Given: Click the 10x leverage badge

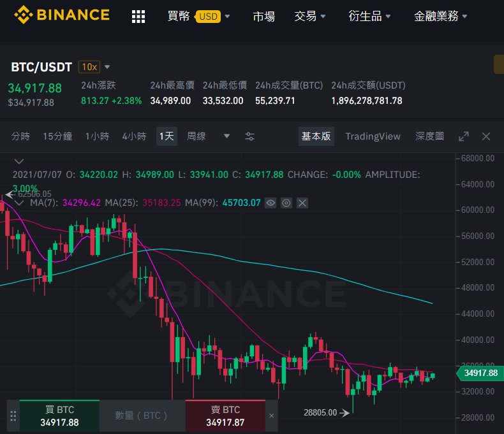Looking at the screenshot, I should click(89, 67).
